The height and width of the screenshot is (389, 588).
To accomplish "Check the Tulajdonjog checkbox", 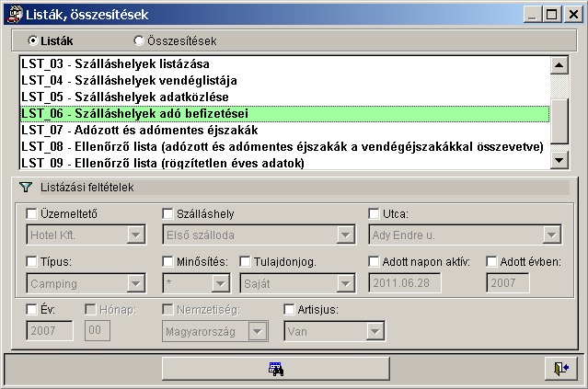I will (x=245, y=261).
